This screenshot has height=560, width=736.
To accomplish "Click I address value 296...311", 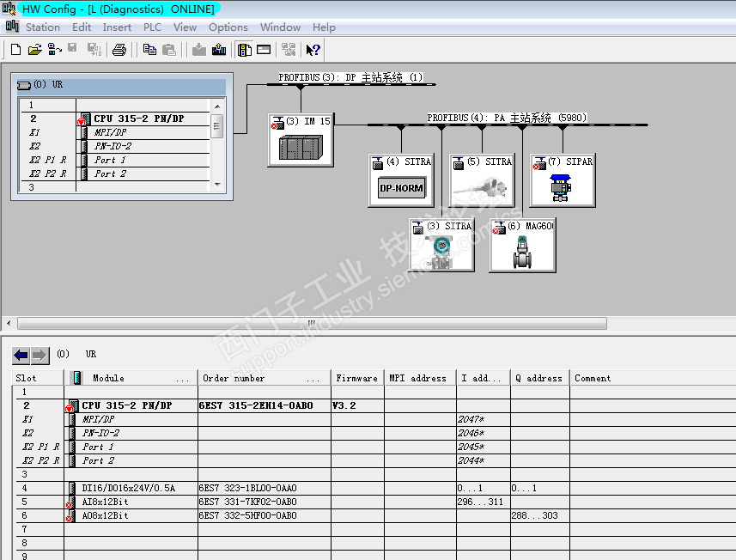I will (480, 502).
